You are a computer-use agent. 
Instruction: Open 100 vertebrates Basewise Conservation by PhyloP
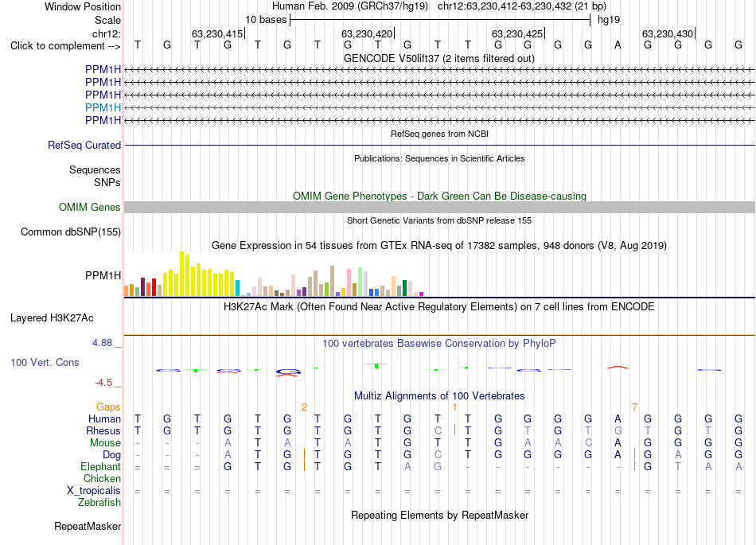pos(439,343)
